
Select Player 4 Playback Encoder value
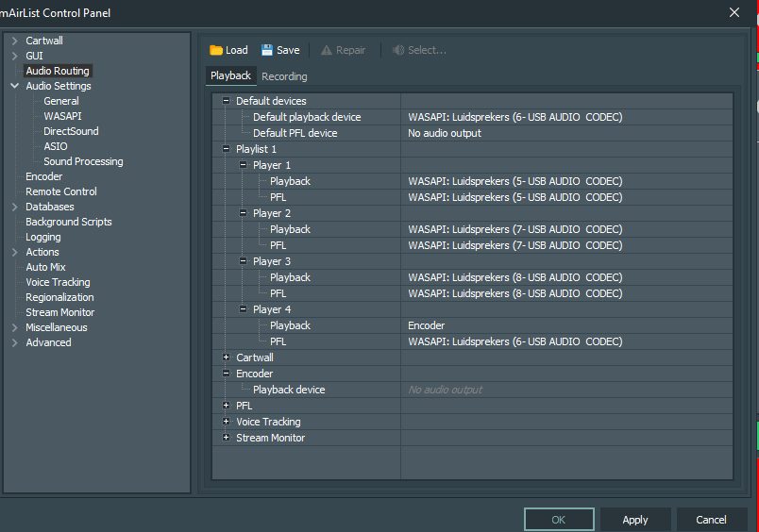pyautogui.click(x=566, y=325)
